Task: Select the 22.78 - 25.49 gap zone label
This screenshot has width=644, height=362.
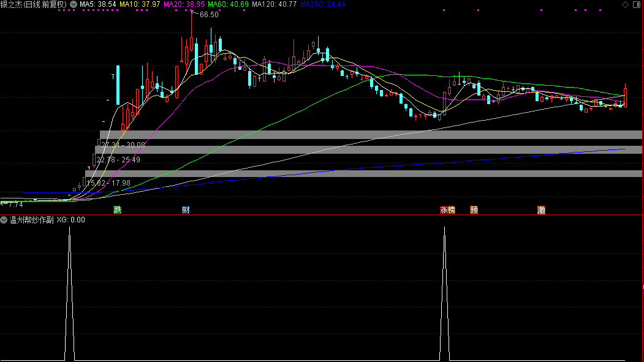Action: 118,160
